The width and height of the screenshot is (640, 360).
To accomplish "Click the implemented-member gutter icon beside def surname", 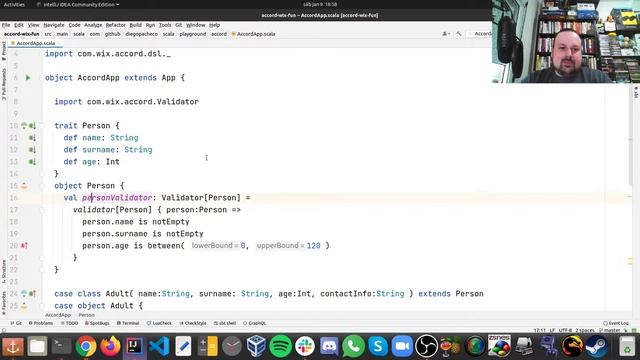I will click(32, 150).
